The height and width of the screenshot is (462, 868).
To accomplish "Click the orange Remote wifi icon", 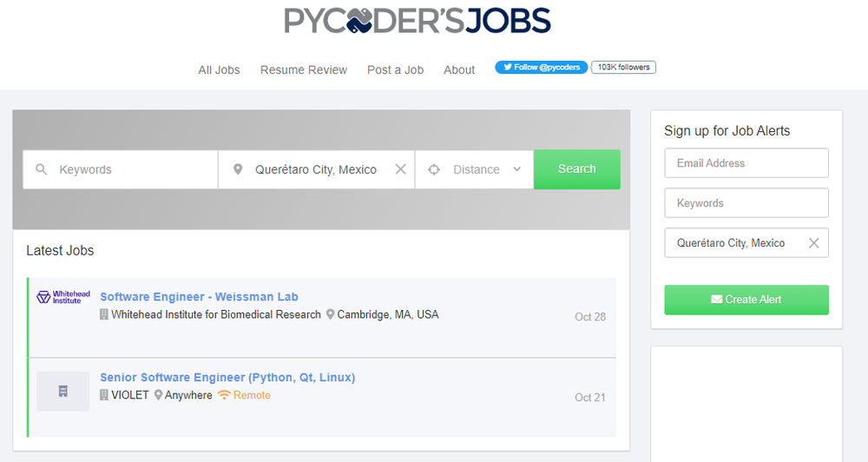I will click(224, 395).
